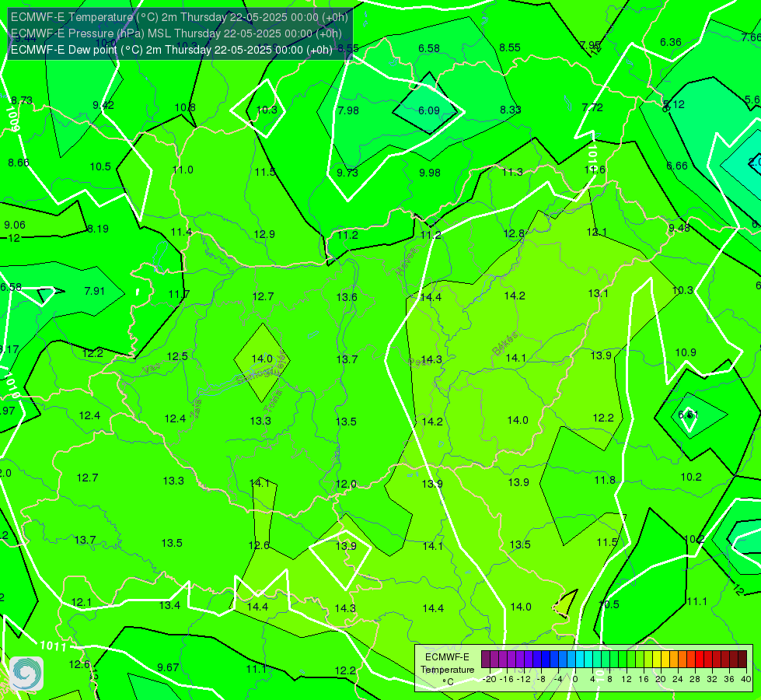Click the temperature value 6.36

click(x=671, y=42)
